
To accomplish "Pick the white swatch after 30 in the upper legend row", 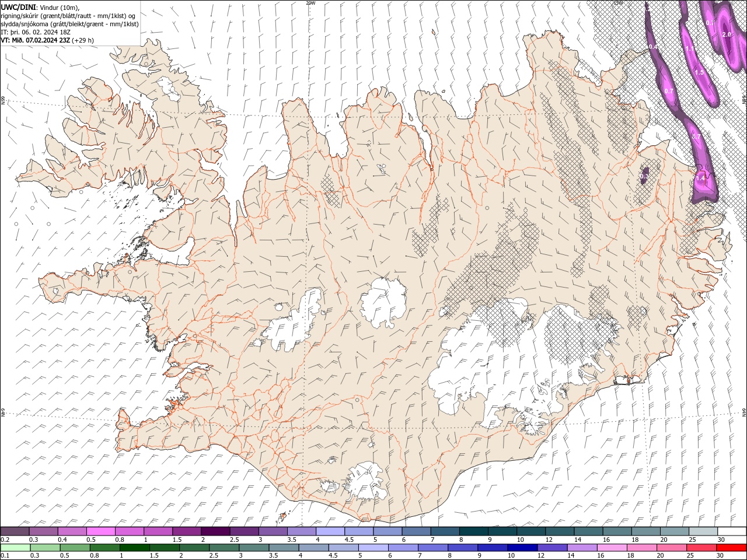I will [731, 531].
